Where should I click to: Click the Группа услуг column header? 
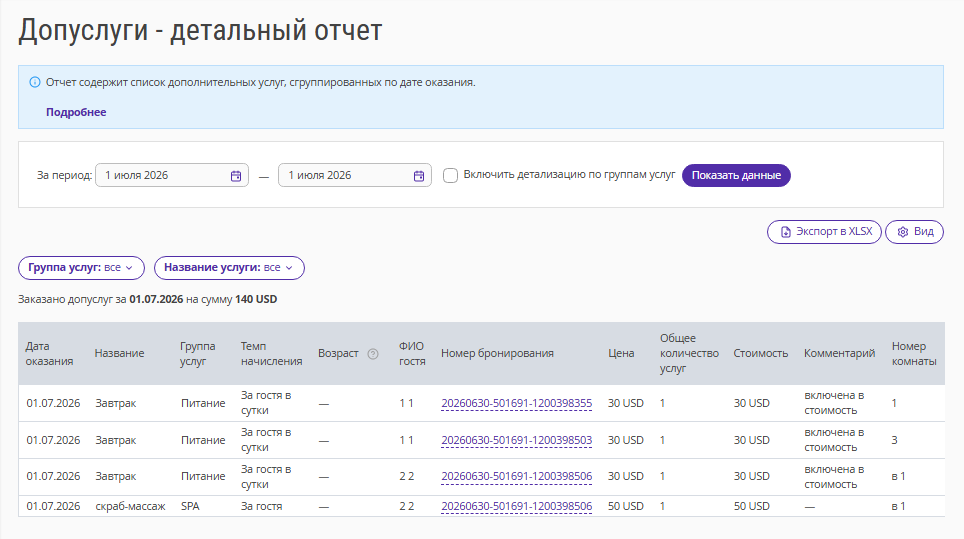[197, 353]
